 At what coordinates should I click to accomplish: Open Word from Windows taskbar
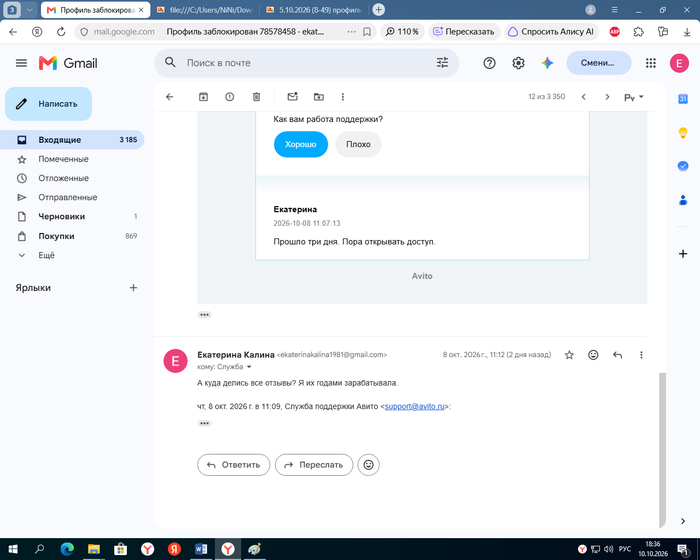pos(201,549)
